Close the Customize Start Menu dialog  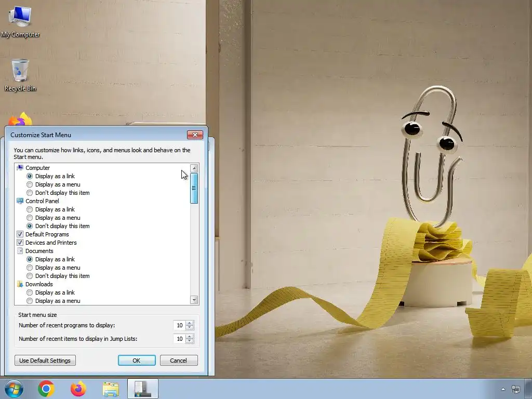pos(195,135)
